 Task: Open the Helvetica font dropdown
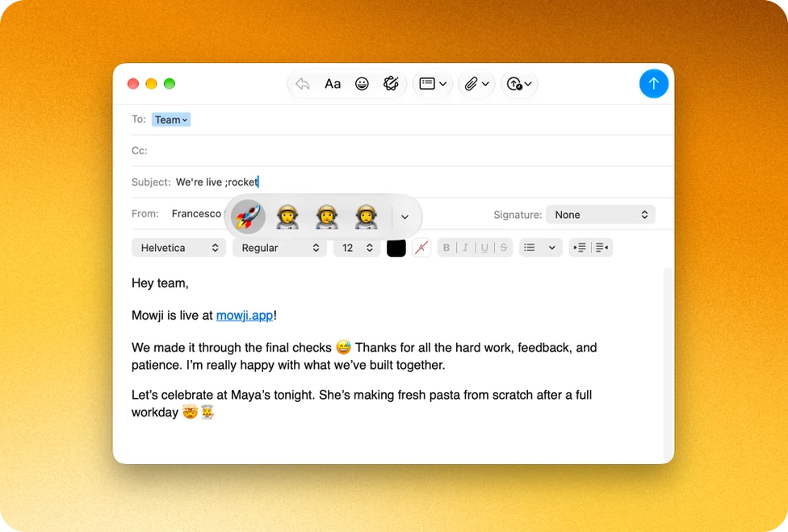click(x=179, y=248)
